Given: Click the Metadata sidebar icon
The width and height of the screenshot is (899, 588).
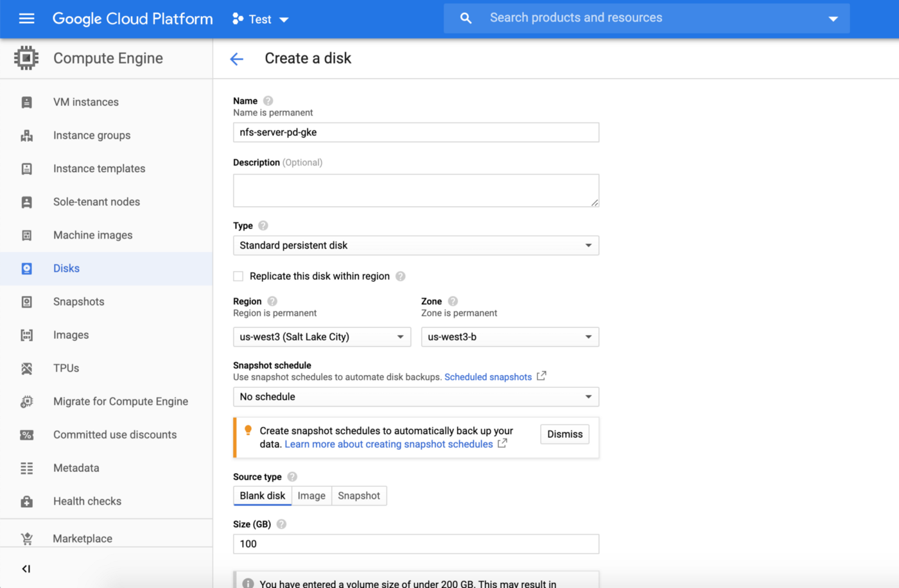Looking at the screenshot, I should tap(26, 469).
